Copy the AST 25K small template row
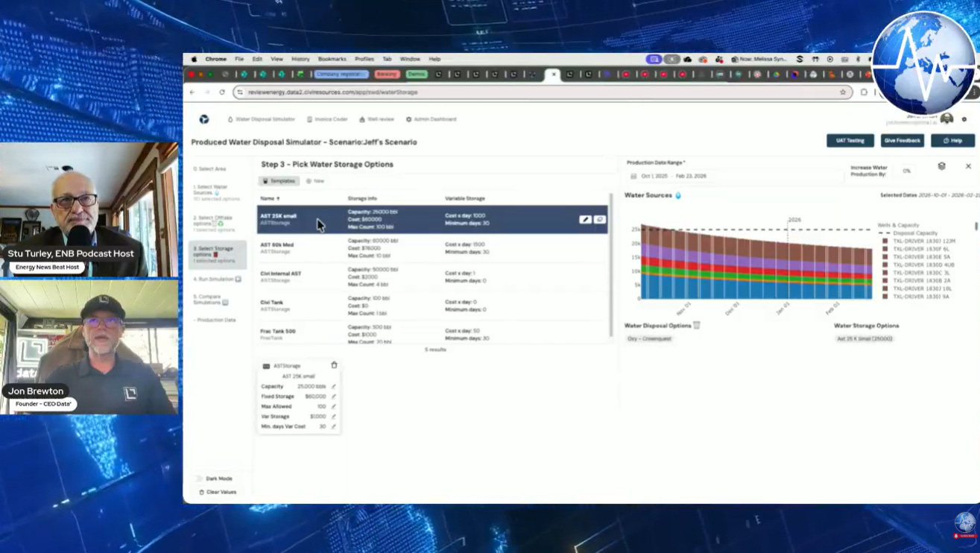The height and width of the screenshot is (553, 980). pyautogui.click(x=600, y=219)
